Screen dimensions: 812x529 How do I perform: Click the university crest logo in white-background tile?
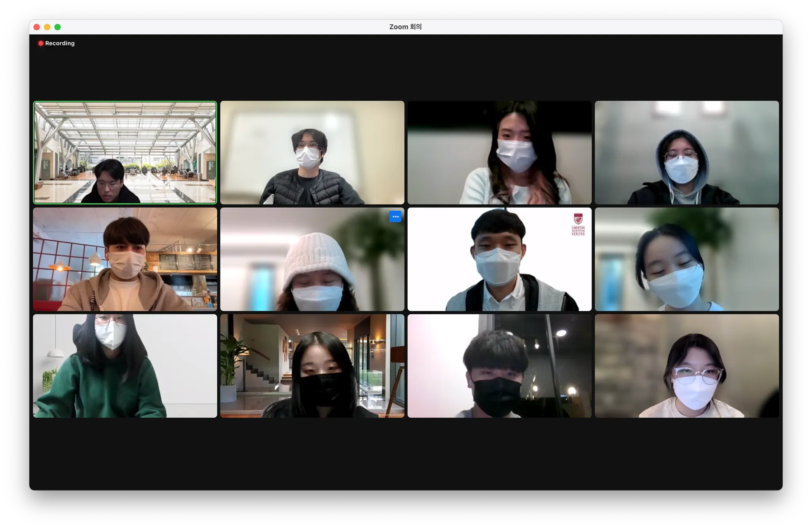click(x=578, y=224)
